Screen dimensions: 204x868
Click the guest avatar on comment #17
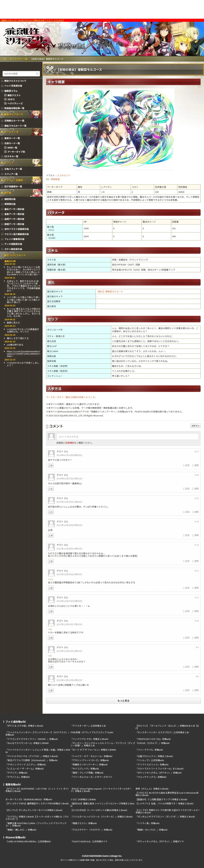[51, 453]
